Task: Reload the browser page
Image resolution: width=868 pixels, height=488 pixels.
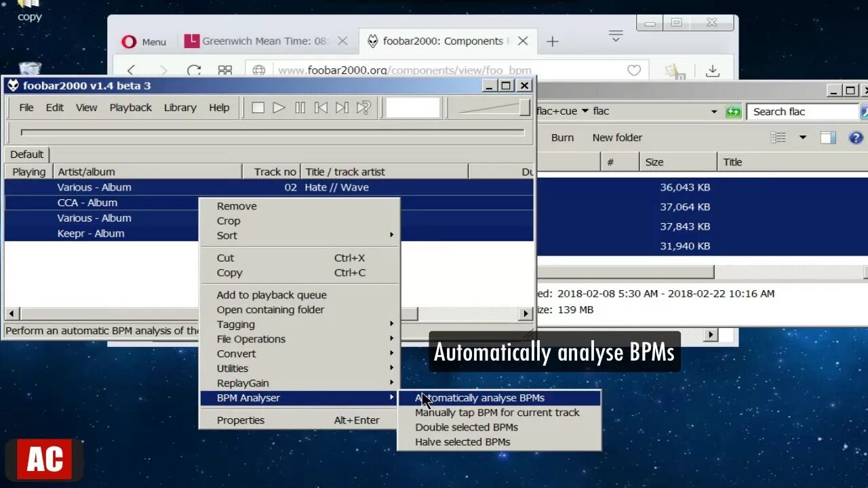Action: point(194,70)
